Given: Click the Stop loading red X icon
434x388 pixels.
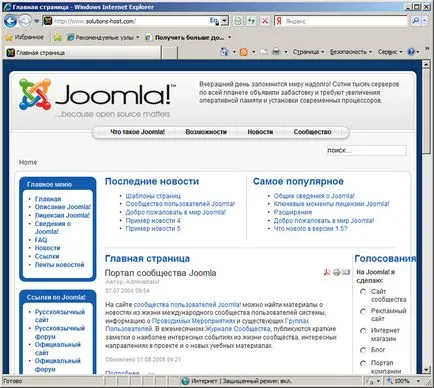Looking at the screenshot, I should pyautogui.click(x=265, y=21).
